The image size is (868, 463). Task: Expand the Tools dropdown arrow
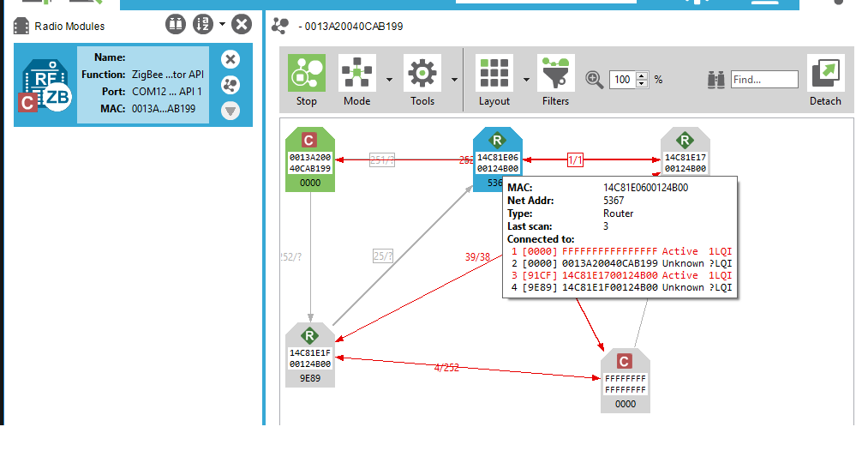click(454, 80)
